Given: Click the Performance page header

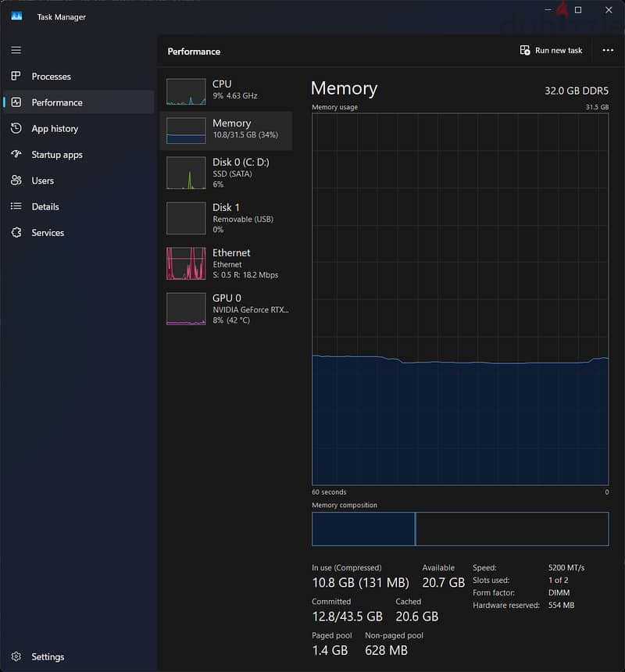Looking at the screenshot, I should 194,52.
